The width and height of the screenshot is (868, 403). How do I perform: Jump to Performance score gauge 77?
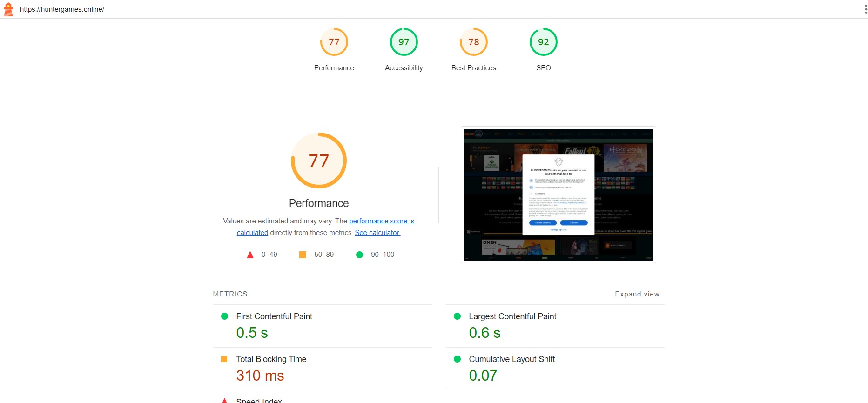(334, 42)
